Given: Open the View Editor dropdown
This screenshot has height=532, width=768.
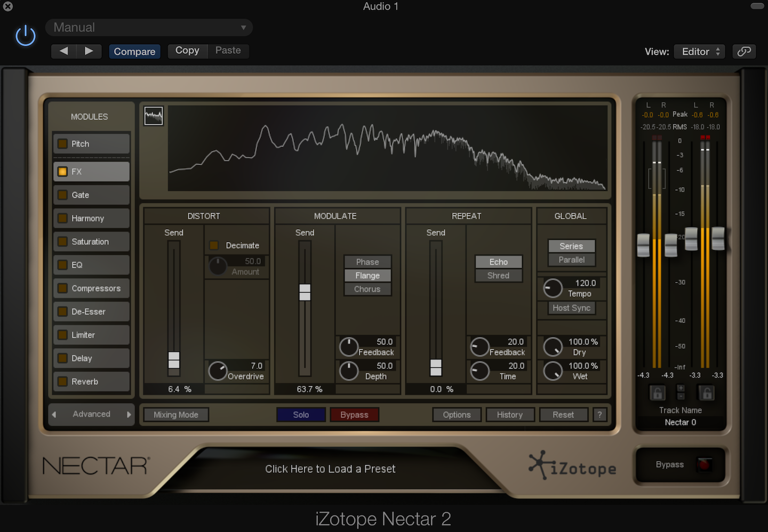Looking at the screenshot, I should [x=699, y=51].
